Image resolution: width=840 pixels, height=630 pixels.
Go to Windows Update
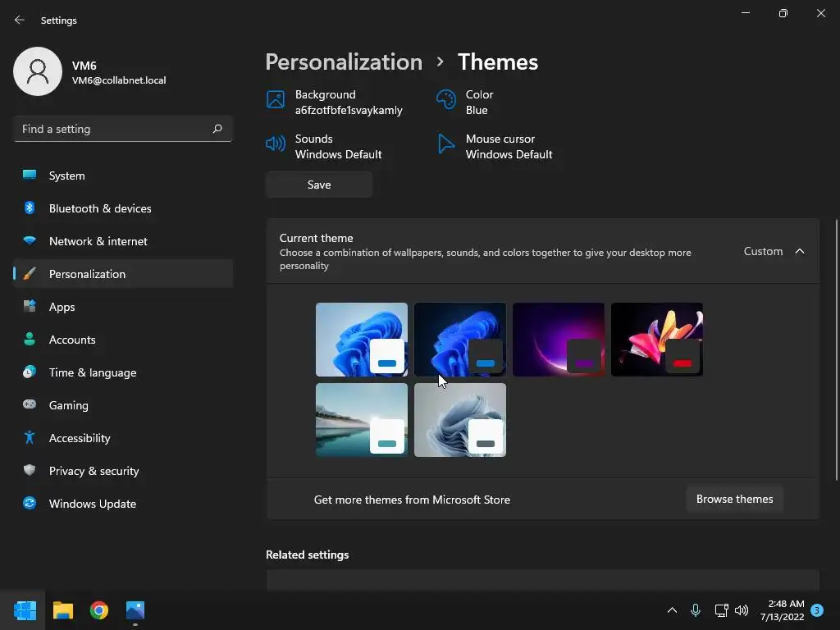pos(123,504)
